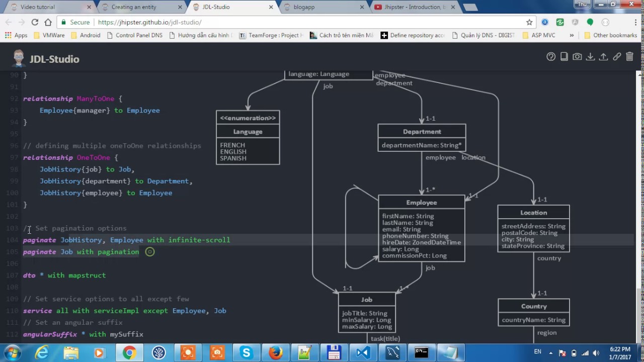This screenshot has height=362, width=644.
Task: Open the VMWare bookmark folder
Action: 49,35
